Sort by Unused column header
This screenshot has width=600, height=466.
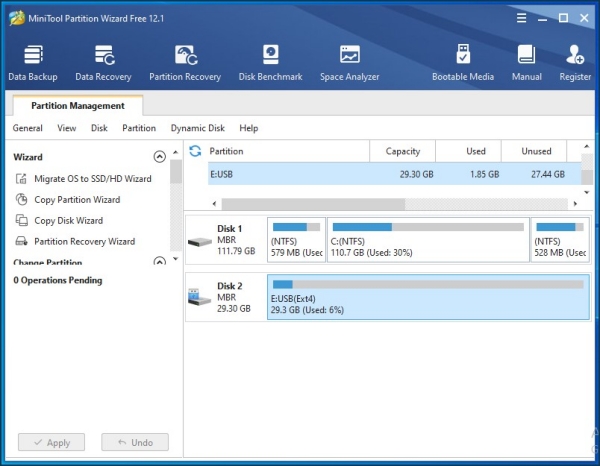click(x=534, y=151)
